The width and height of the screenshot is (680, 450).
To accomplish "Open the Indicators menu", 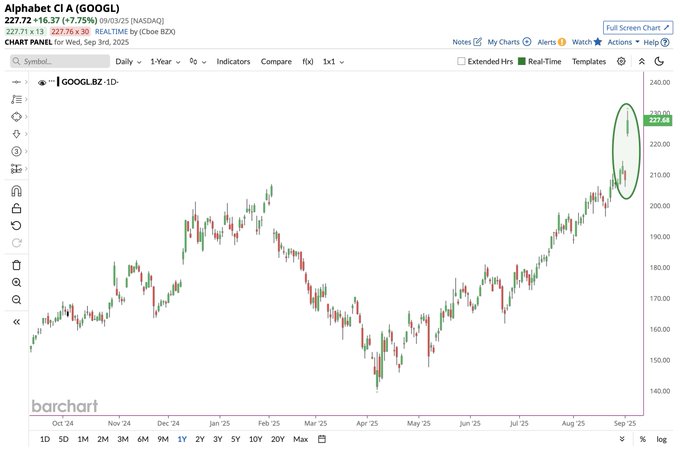I will (x=233, y=61).
